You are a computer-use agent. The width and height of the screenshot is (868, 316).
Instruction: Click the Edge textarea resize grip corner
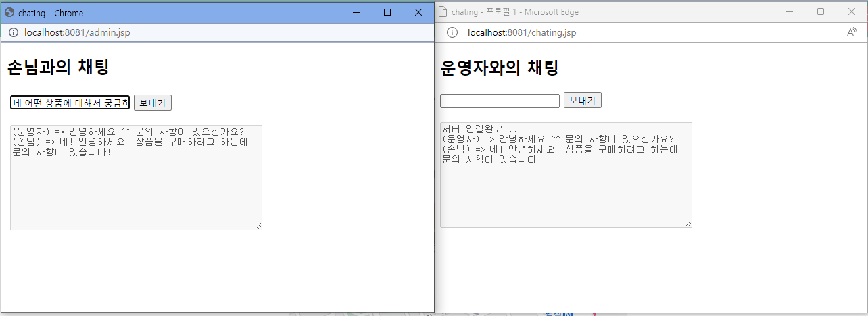click(x=688, y=223)
